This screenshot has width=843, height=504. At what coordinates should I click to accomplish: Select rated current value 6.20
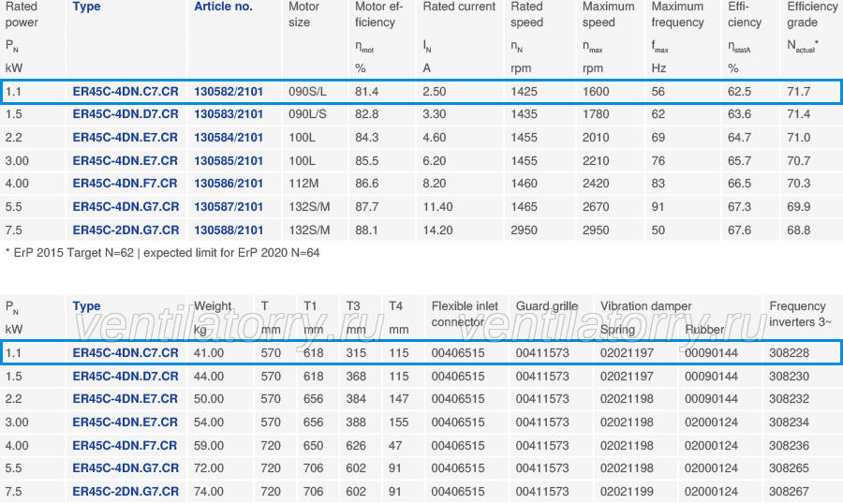(x=435, y=160)
